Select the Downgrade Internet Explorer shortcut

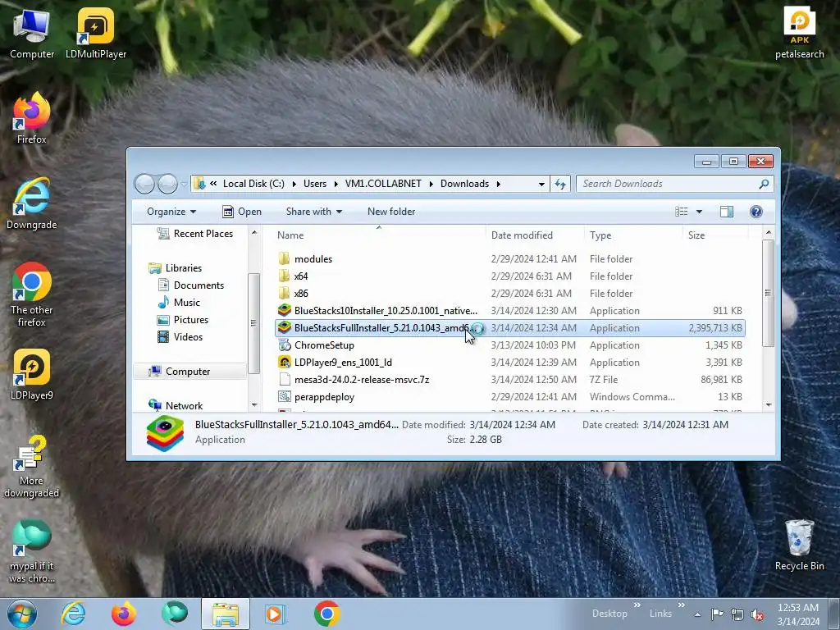tap(32, 204)
